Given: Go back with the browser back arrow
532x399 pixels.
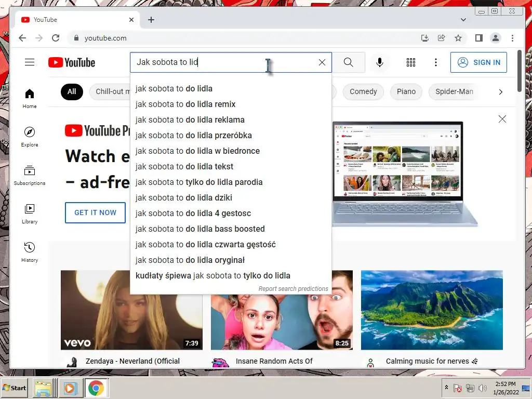Looking at the screenshot, I should 22,38.
